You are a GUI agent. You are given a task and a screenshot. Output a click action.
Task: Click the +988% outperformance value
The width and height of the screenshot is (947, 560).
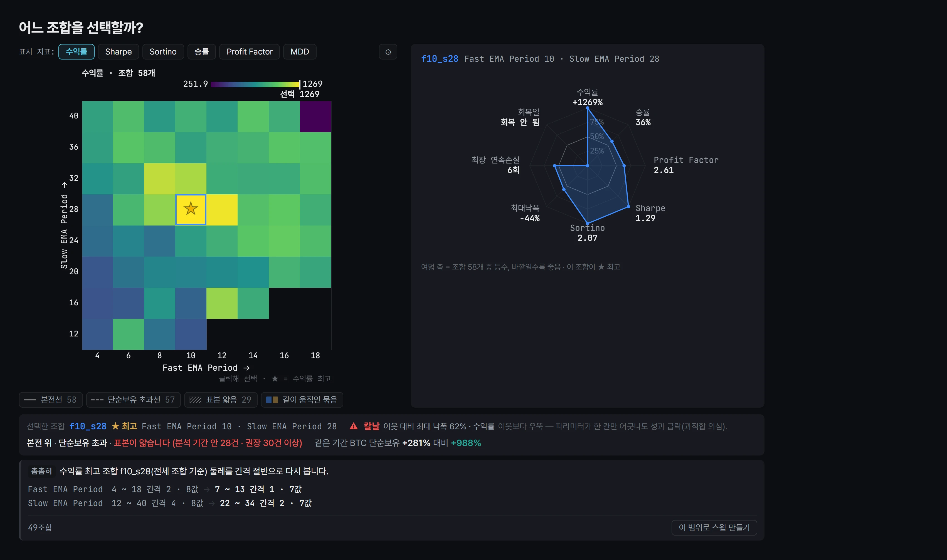(x=466, y=443)
